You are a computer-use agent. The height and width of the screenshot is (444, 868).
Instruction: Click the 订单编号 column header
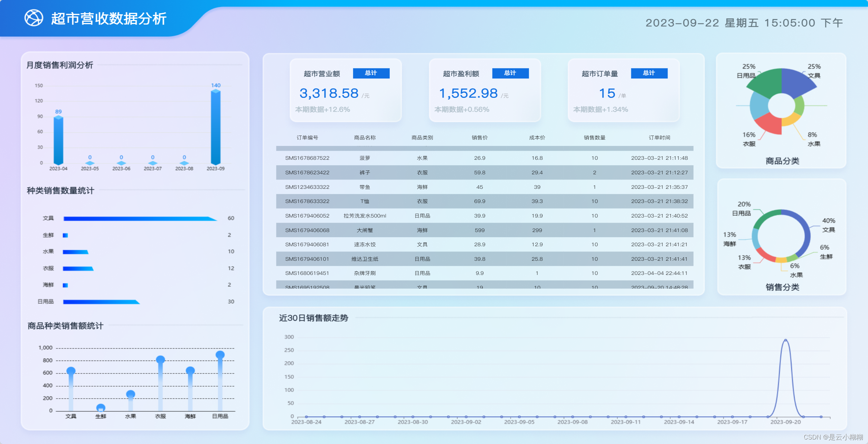click(x=307, y=138)
